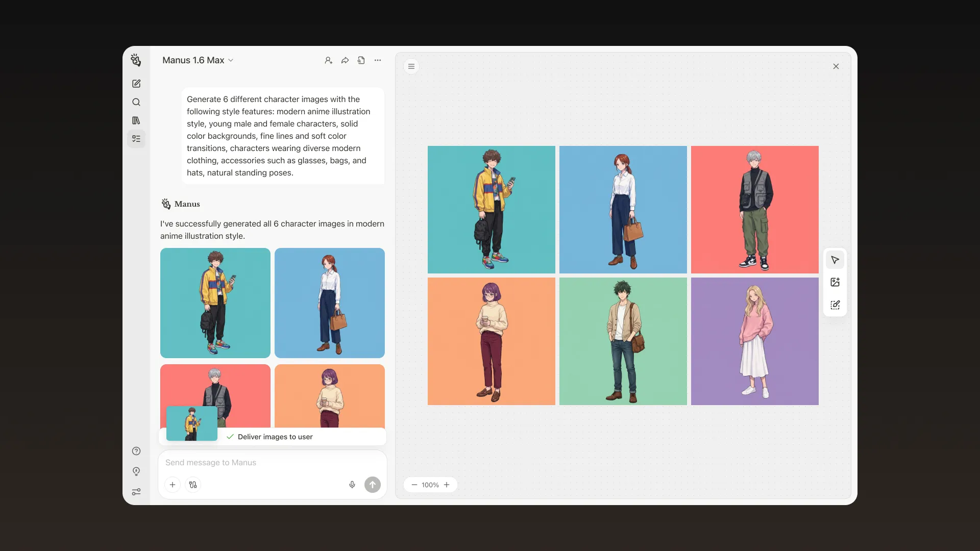Image resolution: width=980 pixels, height=551 pixels.
Task: Click the Send message to Manus input field
Action: click(x=255, y=463)
